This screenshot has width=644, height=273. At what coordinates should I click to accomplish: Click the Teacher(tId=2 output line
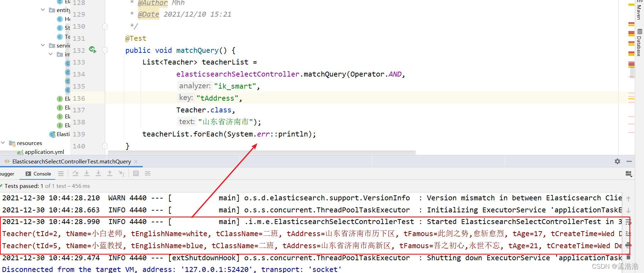[x=312, y=234]
